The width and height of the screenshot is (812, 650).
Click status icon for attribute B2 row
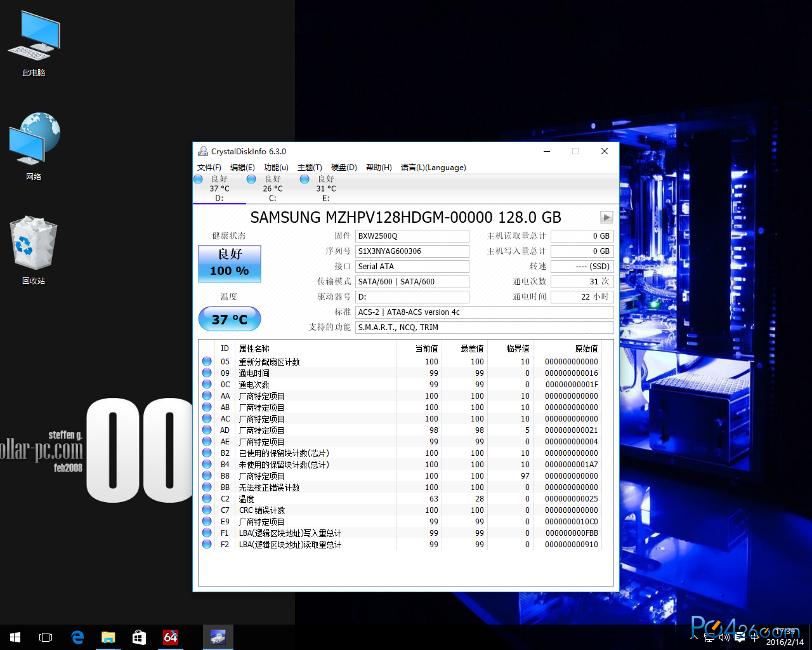(207, 453)
